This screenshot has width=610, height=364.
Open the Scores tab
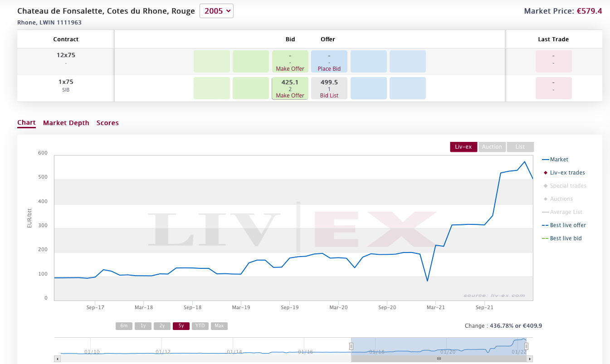click(x=107, y=123)
